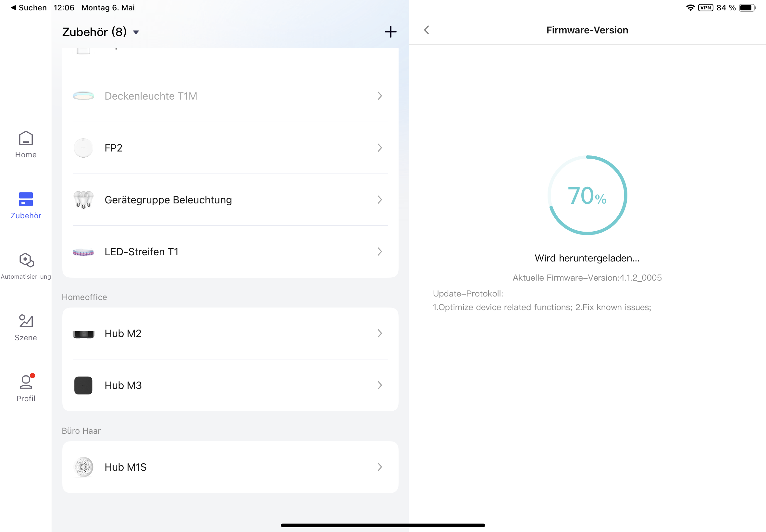Tap the LED-Streifen T1 strip icon
The height and width of the screenshot is (532, 766).
tap(83, 252)
